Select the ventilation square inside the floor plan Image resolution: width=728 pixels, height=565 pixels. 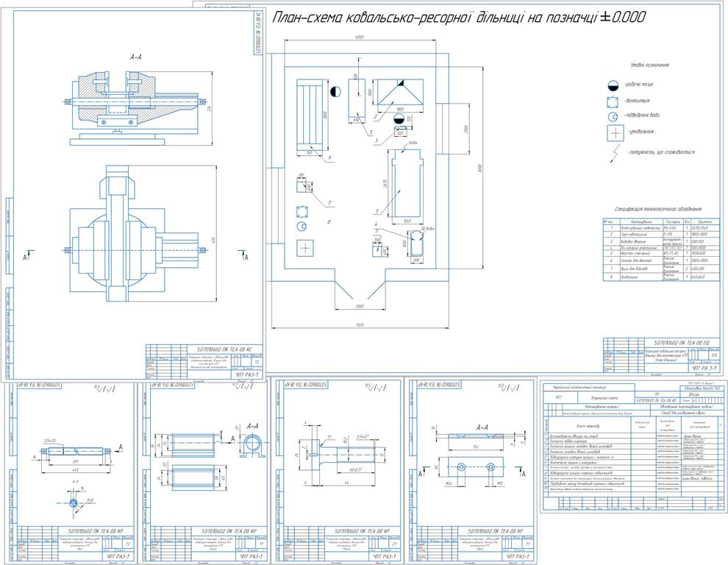click(302, 211)
